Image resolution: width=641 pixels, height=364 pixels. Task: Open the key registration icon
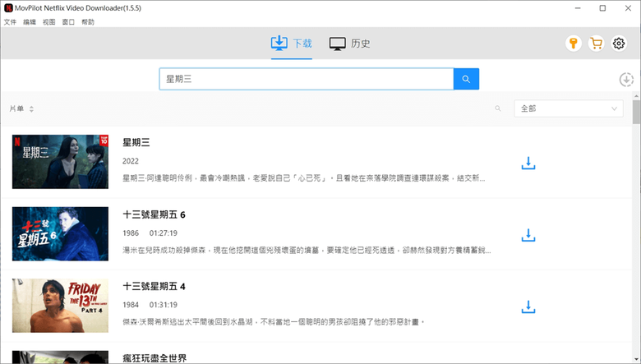(573, 43)
